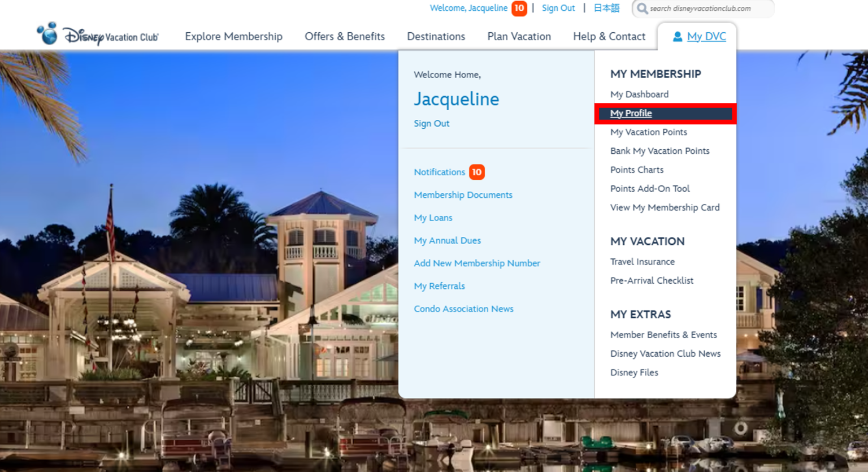Open Condo Association News
This screenshot has width=868, height=472.
tap(463, 309)
